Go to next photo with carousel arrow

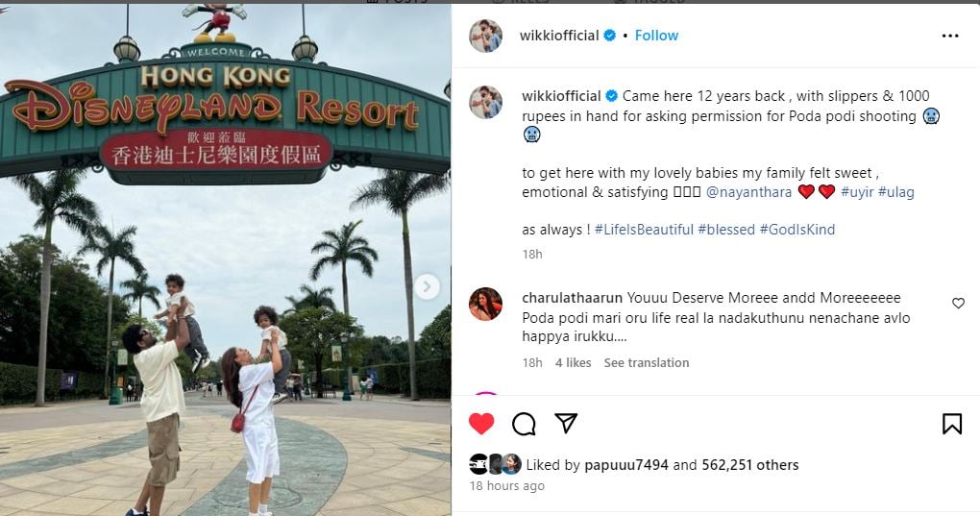pos(427,286)
